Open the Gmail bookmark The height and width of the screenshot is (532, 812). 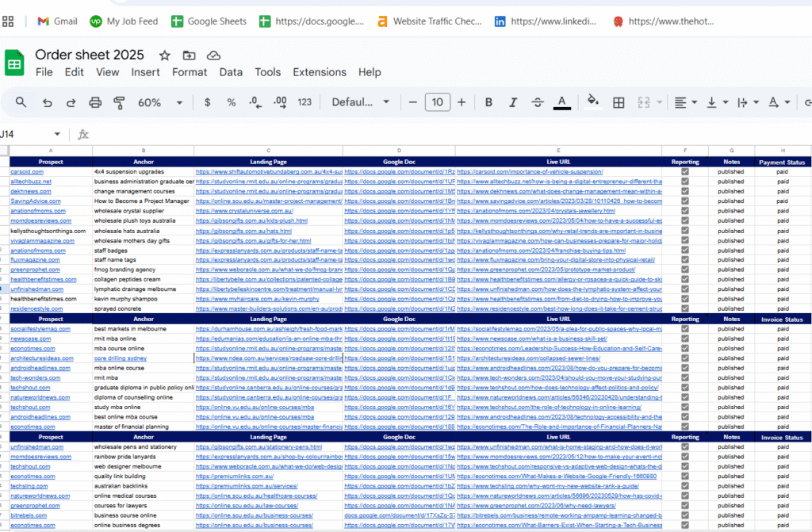pos(57,21)
